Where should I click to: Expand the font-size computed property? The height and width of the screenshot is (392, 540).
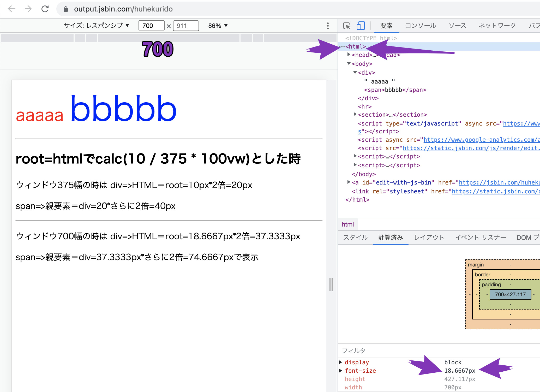tap(341, 371)
